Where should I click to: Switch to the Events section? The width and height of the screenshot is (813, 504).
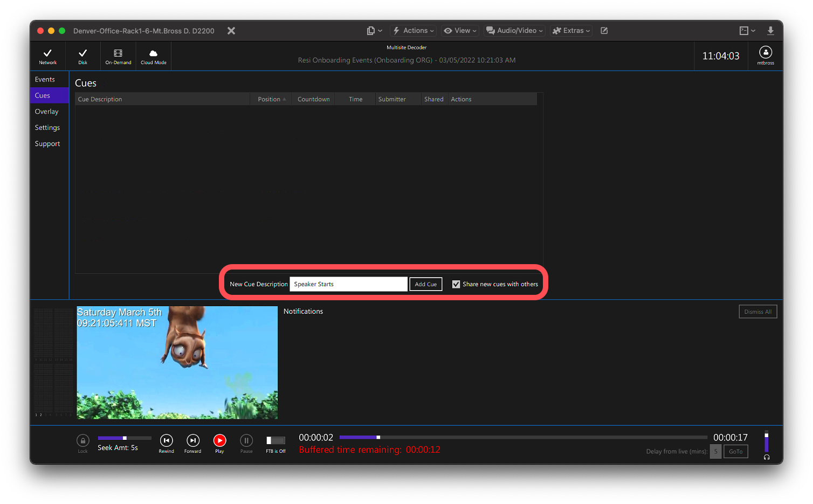point(45,79)
